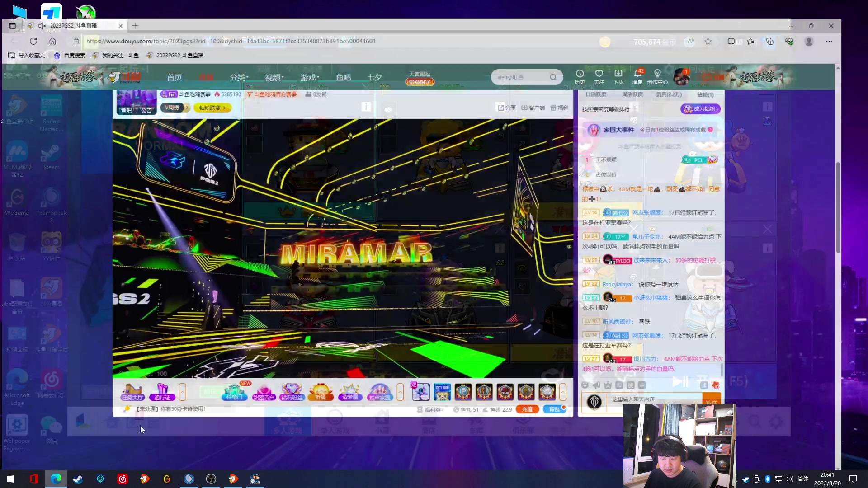Mute the browser tab audio
868x488 pixels.
point(42,26)
